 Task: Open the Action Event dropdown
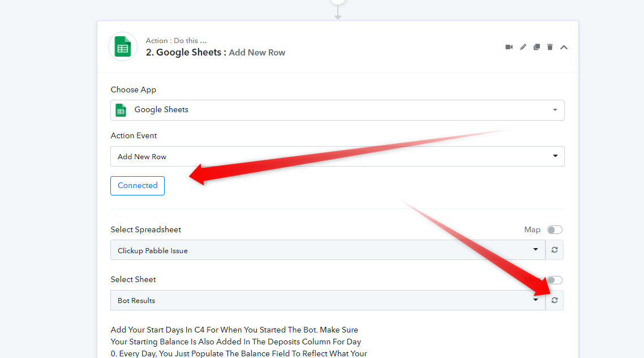pyautogui.click(x=337, y=156)
